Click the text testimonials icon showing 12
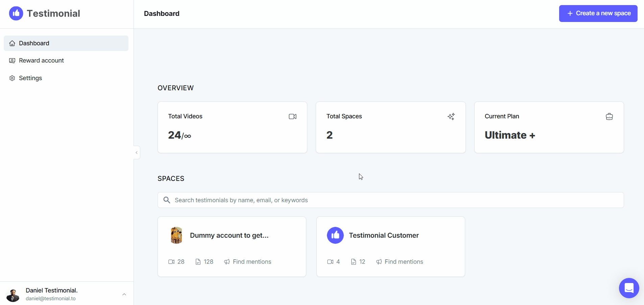The image size is (644, 305). point(354,262)
